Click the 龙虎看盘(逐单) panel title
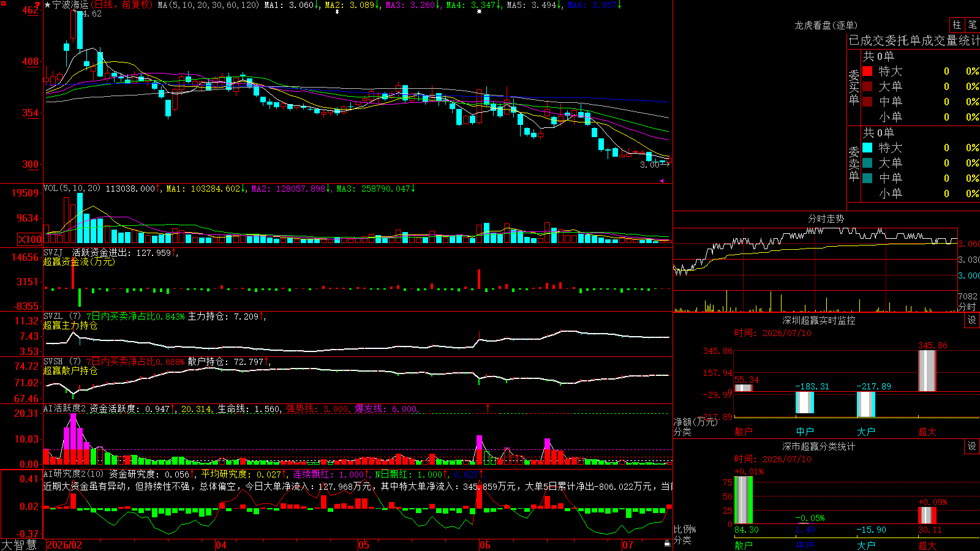 tap(826, 25)
